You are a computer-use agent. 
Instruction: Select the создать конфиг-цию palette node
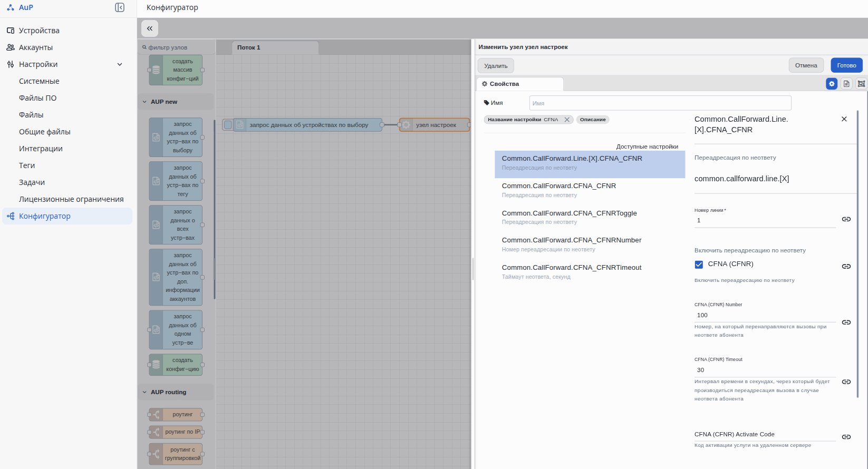176,365
